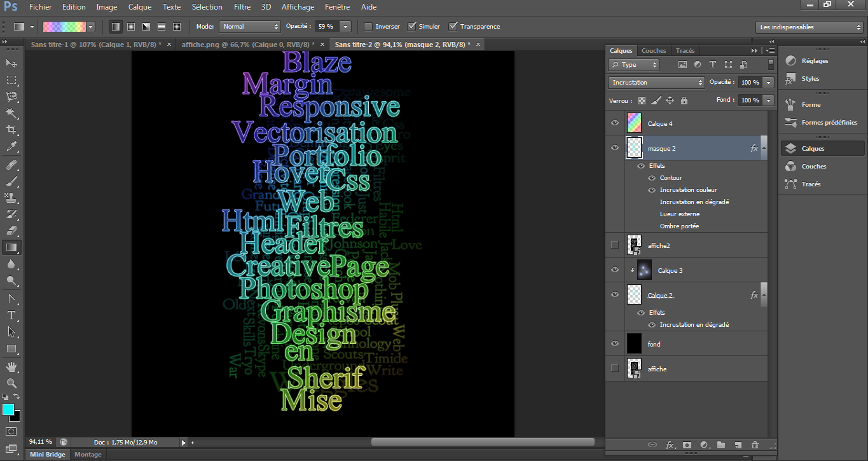Viewport: 868px width, 461px height.
Task: Switch to the Tracés tab
Action: click(685, 51)
